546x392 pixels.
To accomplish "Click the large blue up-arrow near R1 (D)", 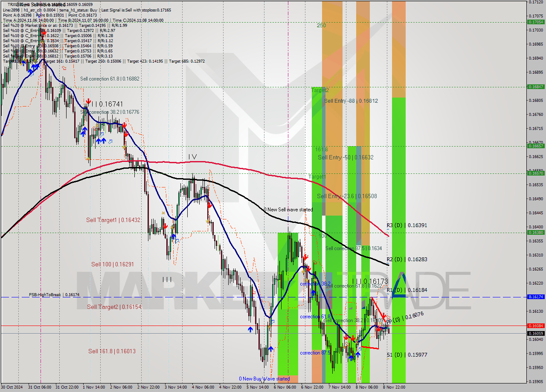I will click(399, 284).
